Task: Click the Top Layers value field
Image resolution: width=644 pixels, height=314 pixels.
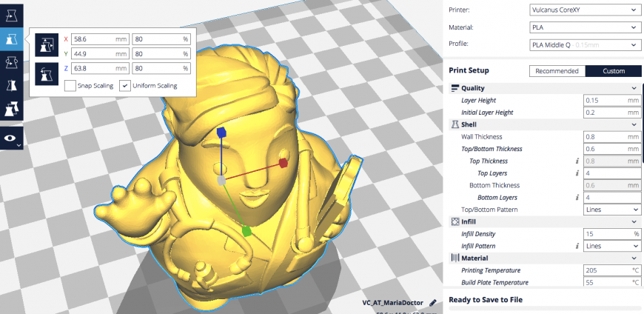Action: coord(612,173)
